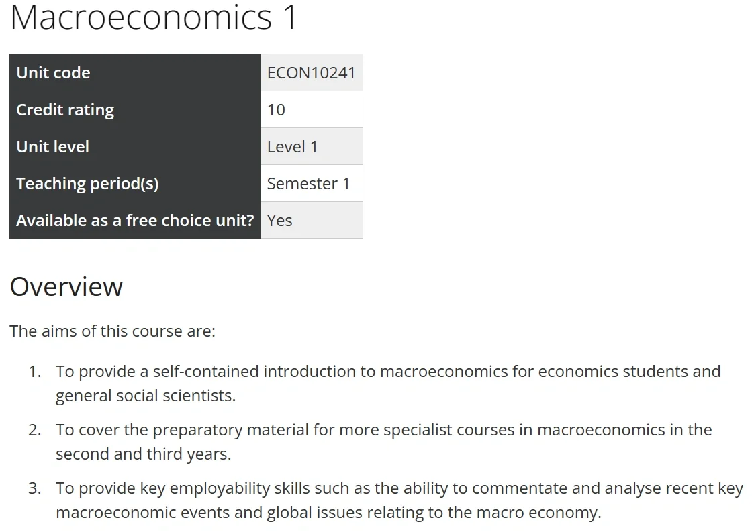756x532 pixels.
Task: Click the Credit rating row label
Action: [x=65, y=110]
